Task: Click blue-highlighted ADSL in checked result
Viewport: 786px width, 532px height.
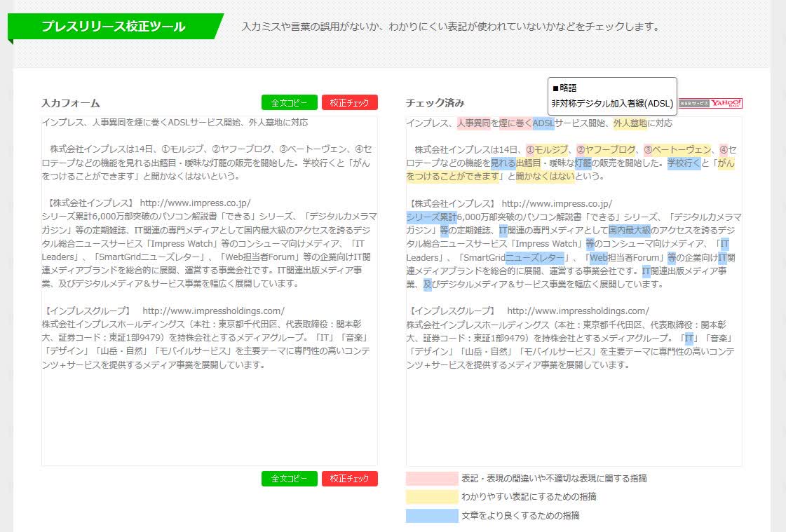Action: point(543,123)
